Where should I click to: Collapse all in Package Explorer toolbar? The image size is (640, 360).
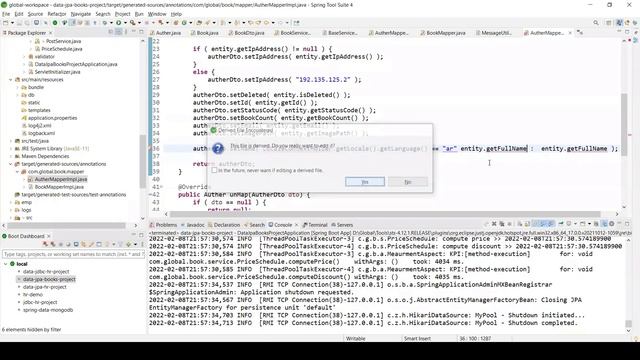pyautogui.click(x=111, y=32)
